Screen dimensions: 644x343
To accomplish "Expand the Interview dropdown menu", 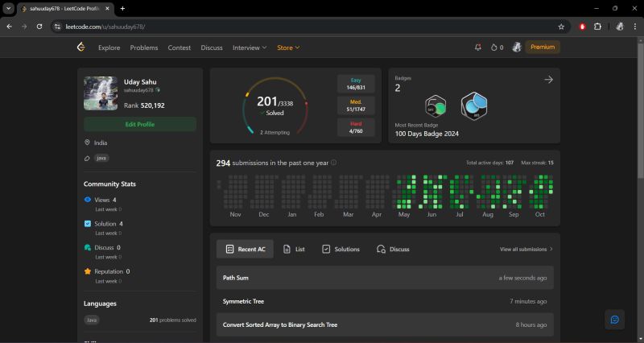I will [250, 48].
